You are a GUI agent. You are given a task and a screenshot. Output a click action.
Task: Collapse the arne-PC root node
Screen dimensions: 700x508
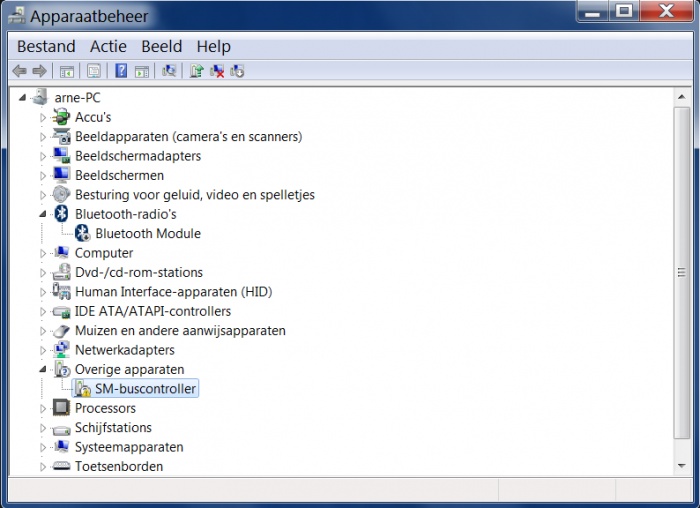click(x=22, y=98)
